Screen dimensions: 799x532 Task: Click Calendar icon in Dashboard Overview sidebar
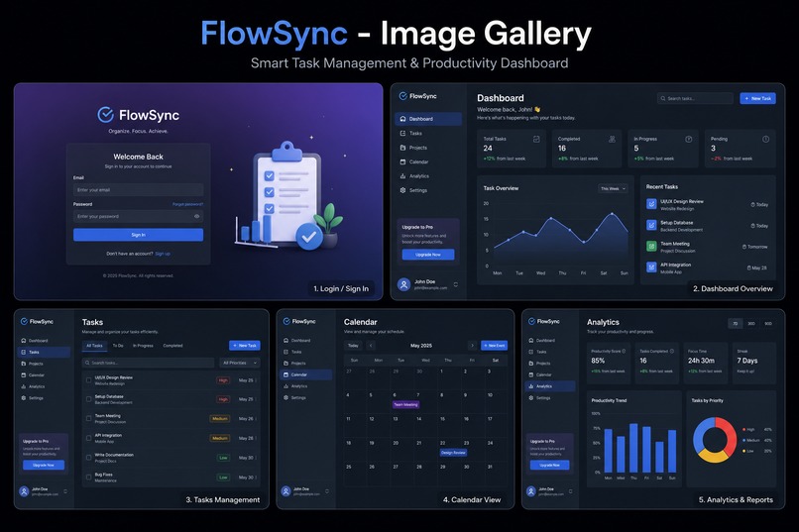coord(403,161)
